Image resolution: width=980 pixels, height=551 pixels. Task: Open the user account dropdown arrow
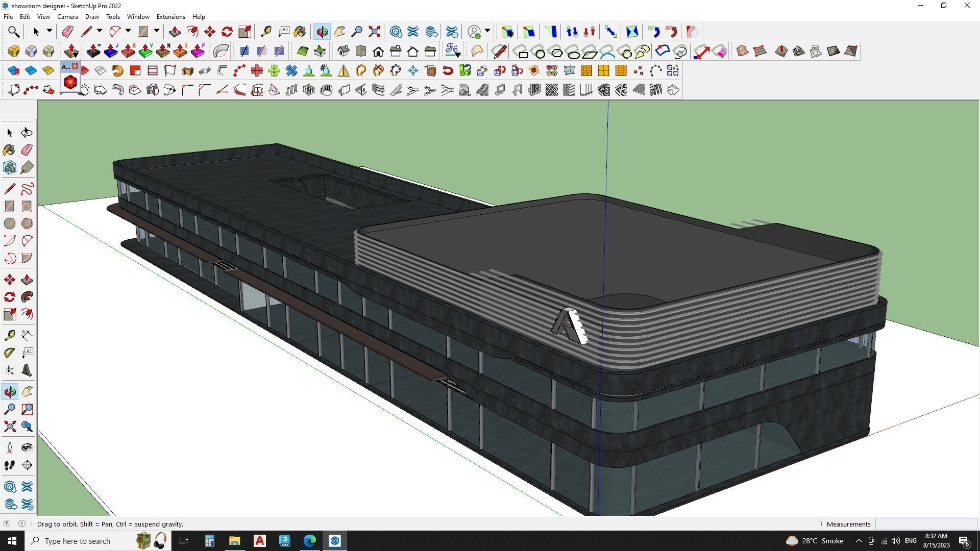487,31
